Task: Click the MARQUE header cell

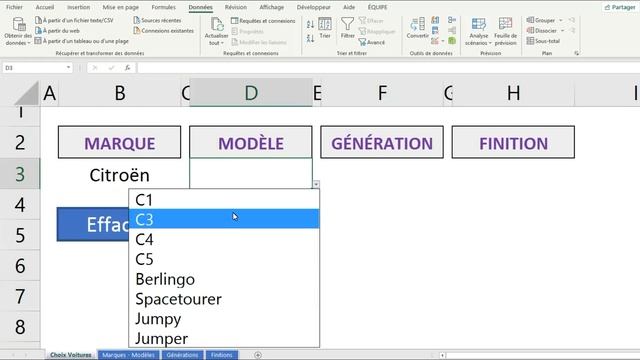Action: coord(120,142)
